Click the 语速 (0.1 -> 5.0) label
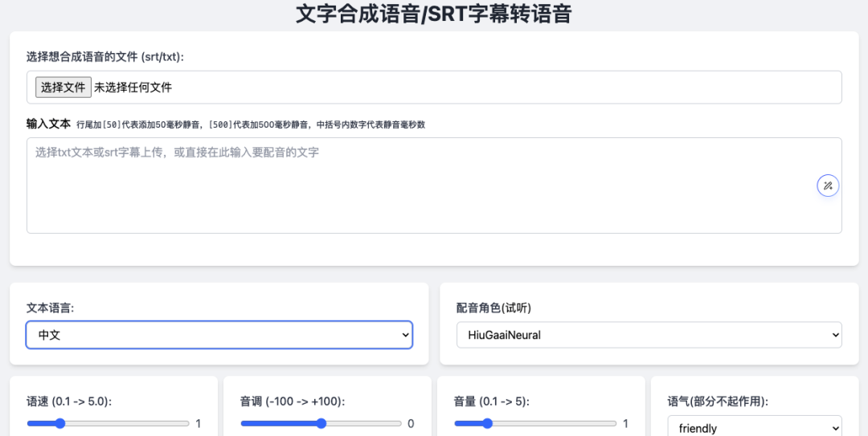 click(x=69, y=401)
